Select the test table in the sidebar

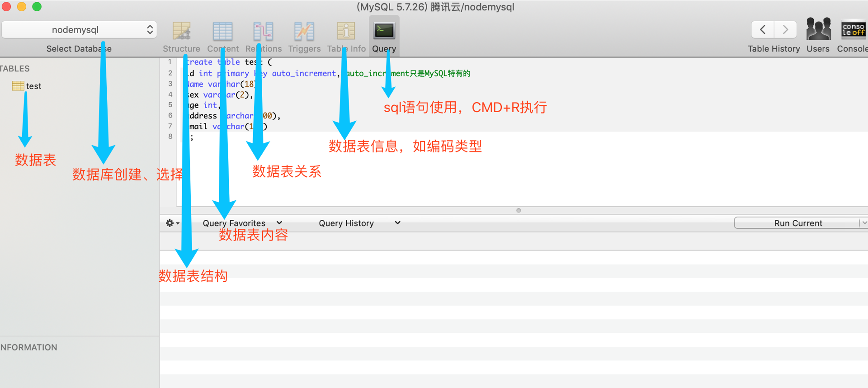27,86
